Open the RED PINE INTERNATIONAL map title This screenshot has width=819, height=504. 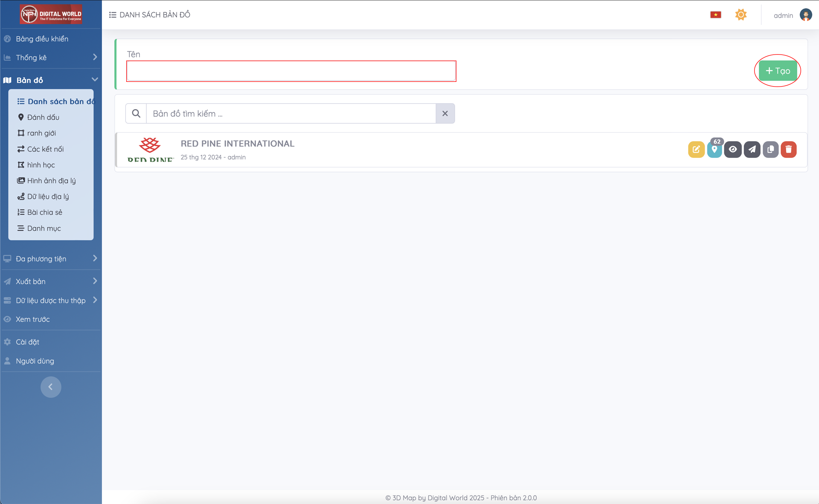click(x=238, y=144)
